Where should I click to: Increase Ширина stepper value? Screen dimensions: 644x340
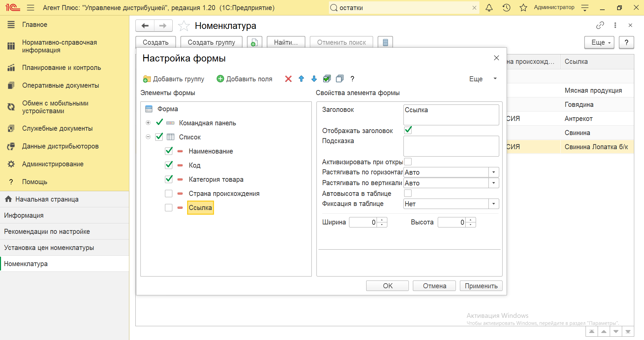click(382, 220)
